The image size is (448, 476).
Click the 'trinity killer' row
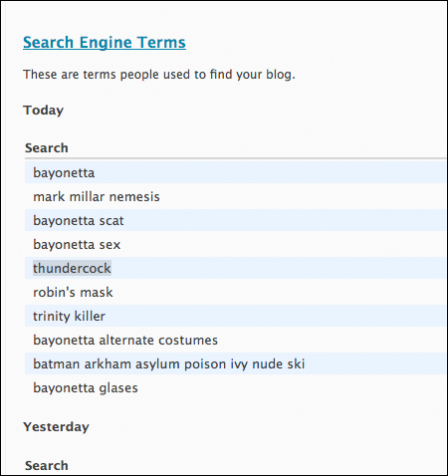click(235, 316)
